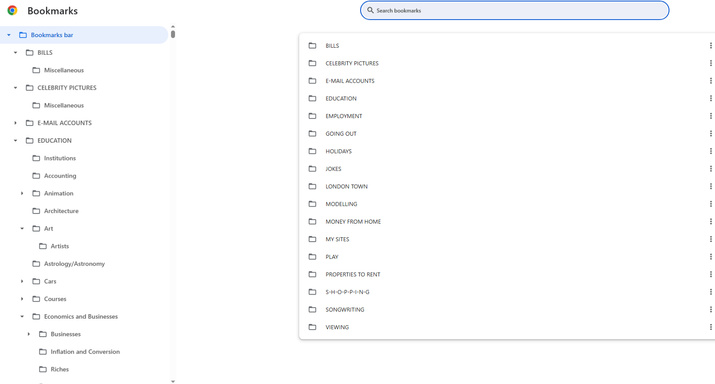This screenshot has height=384, width=715.
Task: Select Riches folder in tree
Action: tap(60, 369)
